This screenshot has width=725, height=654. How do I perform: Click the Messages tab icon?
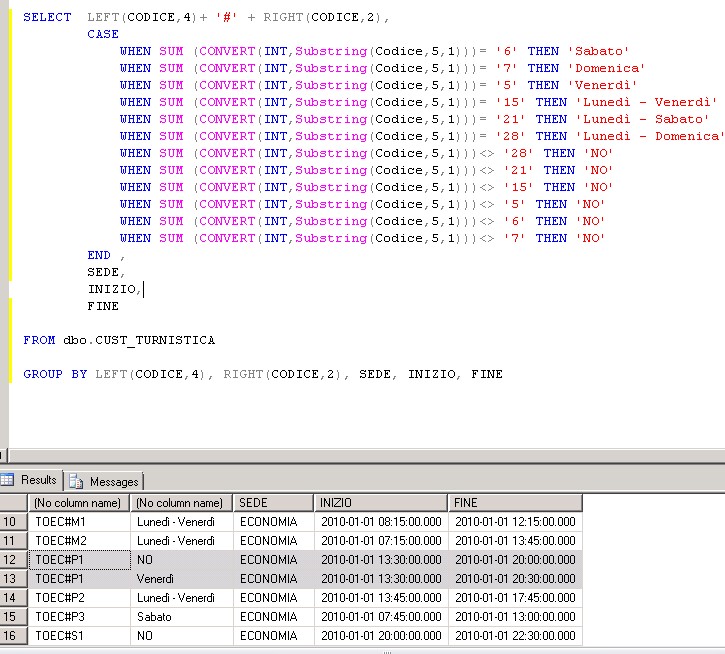[x=76, y=481]
